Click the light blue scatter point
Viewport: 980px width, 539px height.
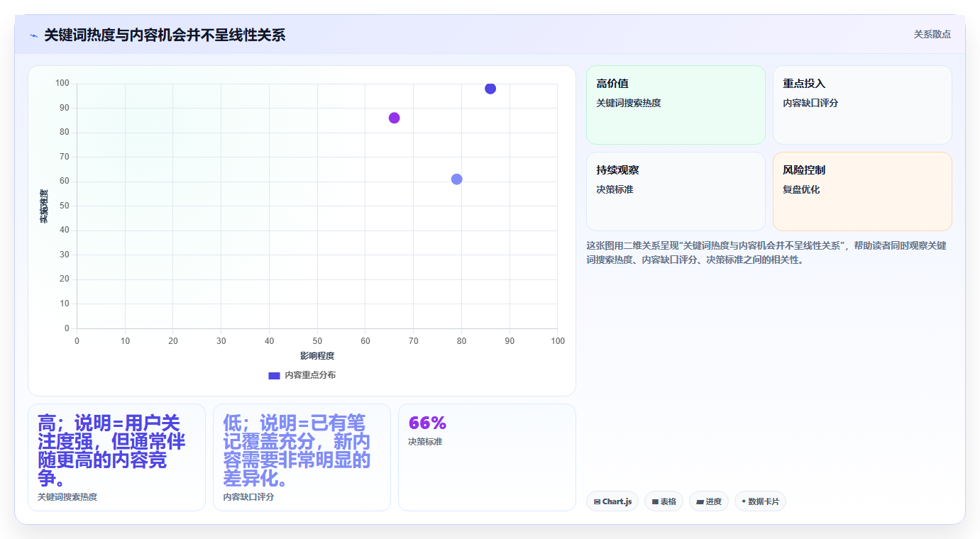[x=456, y=179]
